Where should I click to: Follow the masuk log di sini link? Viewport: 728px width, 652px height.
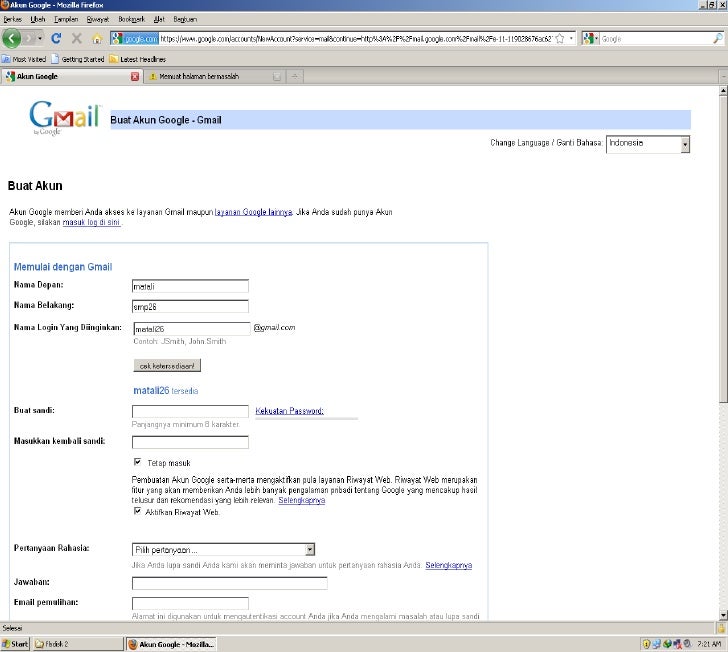coord(91,222)
